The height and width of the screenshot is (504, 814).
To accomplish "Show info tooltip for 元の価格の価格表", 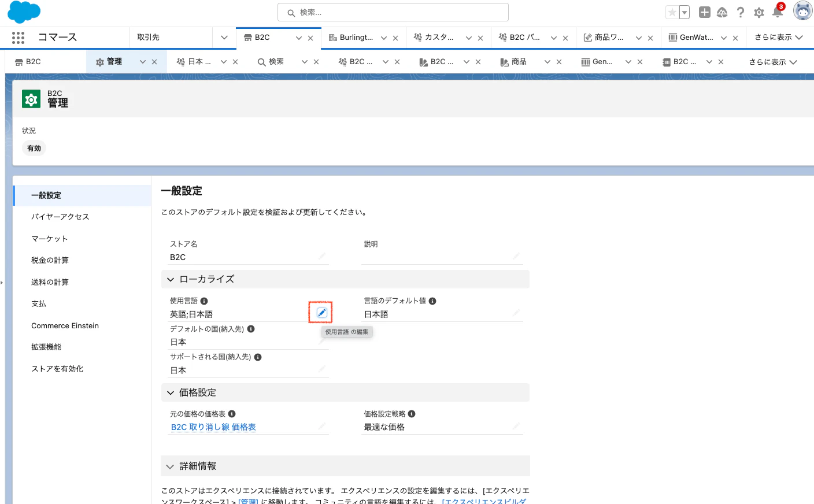I will pyautogui.click(x=232, y=414).
